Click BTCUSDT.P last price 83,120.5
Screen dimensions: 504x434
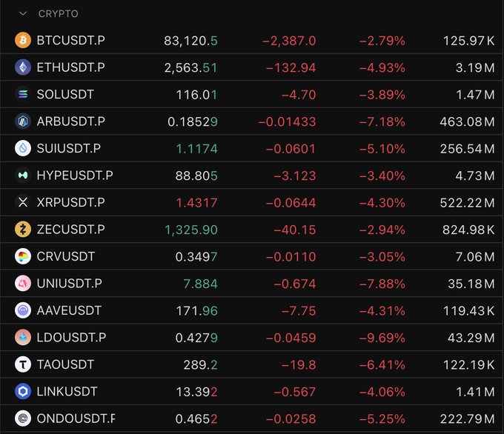[x=190, y=41]
